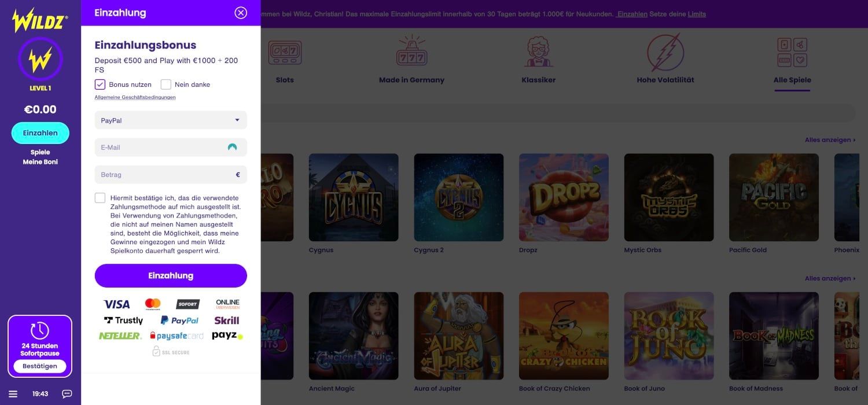Select the Klassiker category icon

(538, 51)
